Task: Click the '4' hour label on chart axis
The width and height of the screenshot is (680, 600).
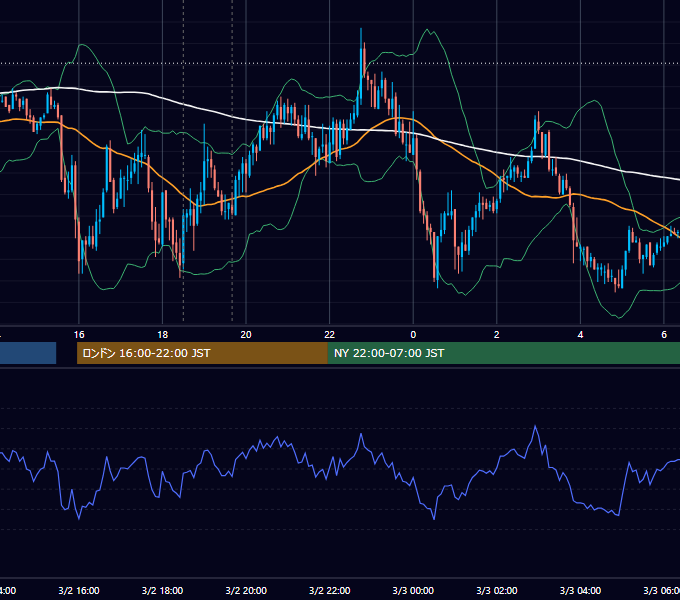Action: 580,335
